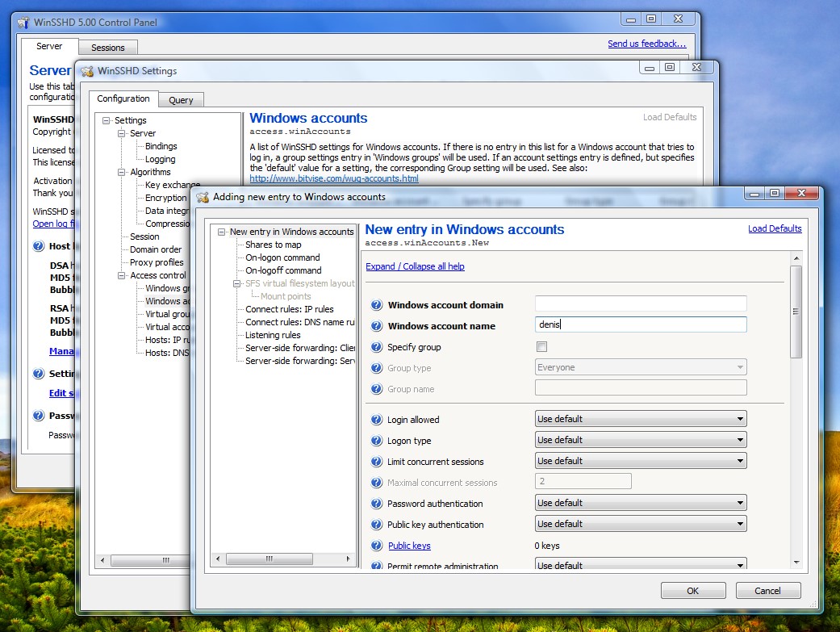Switch to the Sessions tab
This screenshot has width=840, height=632.
[107, 47]
